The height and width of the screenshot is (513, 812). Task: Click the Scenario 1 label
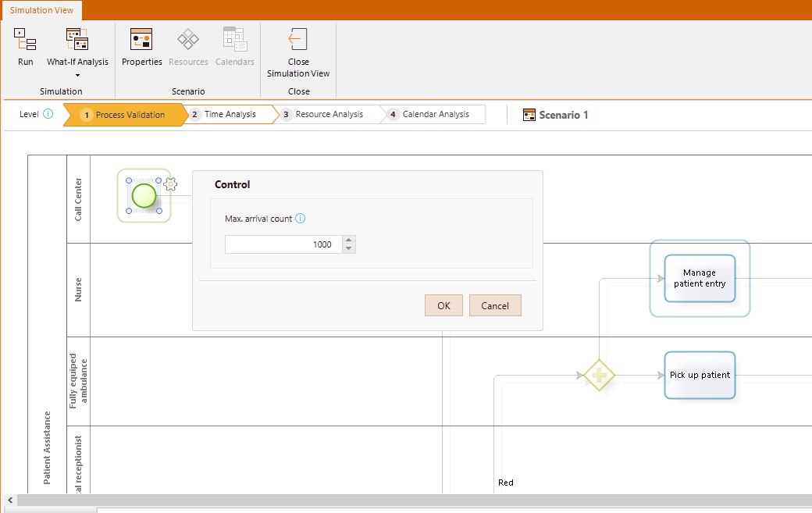pos(564,115)
